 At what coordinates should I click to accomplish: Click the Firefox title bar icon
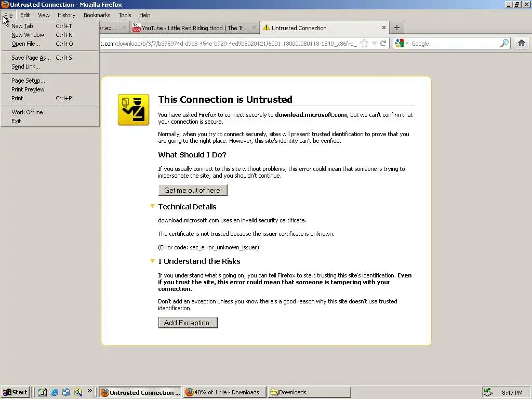pyautogui.click(x=5, y=4)
